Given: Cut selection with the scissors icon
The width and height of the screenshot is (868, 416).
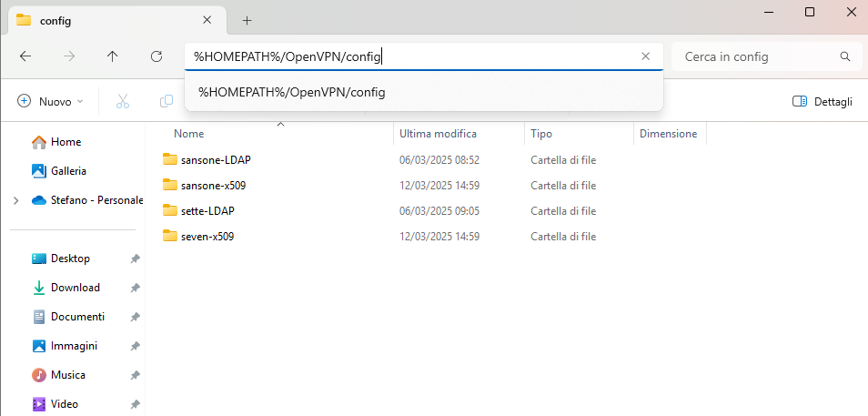Looking at the screenshot, I should (122, 101).
